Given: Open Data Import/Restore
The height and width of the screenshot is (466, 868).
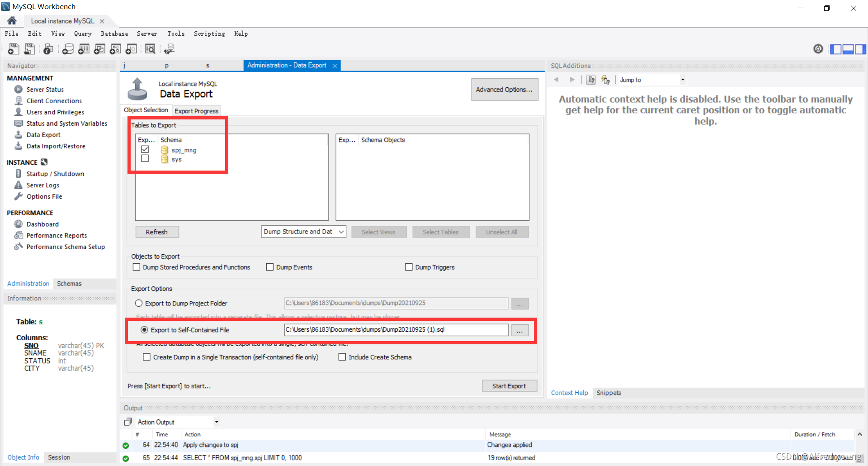Looking at the screenshot, I should coord(56,146).
